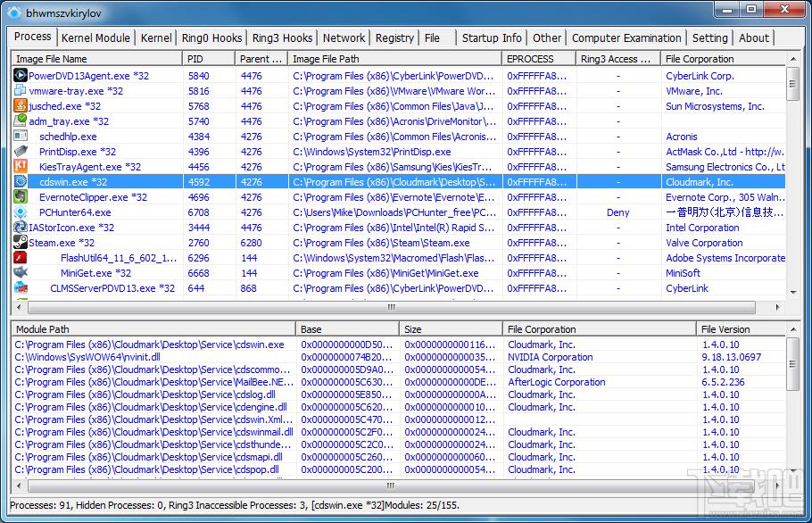This screenshot has height=523, width=812.
Task: Click process list horizontal scrollbar thumb
Action: point(392,307)
